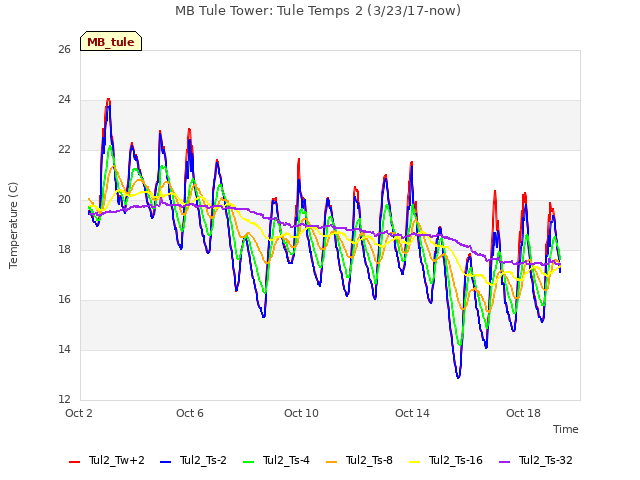This screenshot has width=640, height=480.
Task: Toggle Tul2_Tw+2 legend series
Action: pos(107,460)
